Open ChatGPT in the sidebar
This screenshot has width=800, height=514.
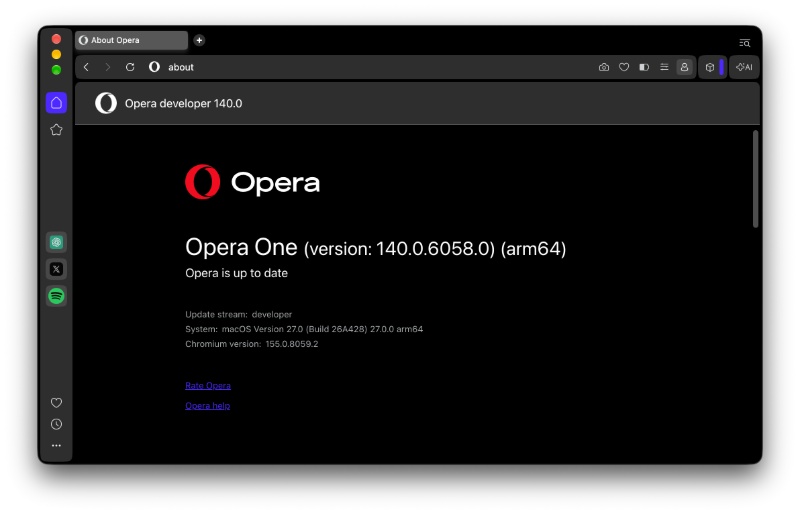pos(56,242)
